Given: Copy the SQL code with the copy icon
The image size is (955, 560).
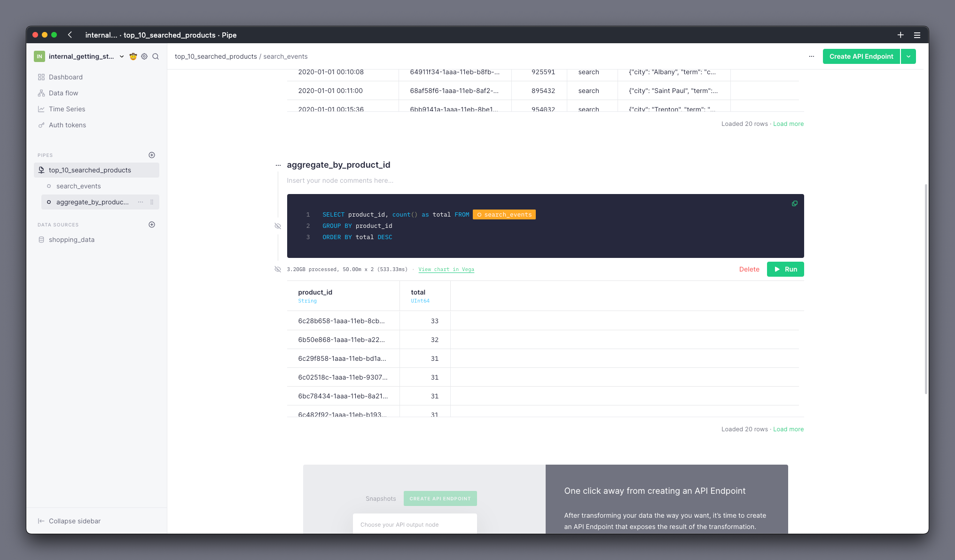Looking at the screenshot, I should [x=795, y=203].
